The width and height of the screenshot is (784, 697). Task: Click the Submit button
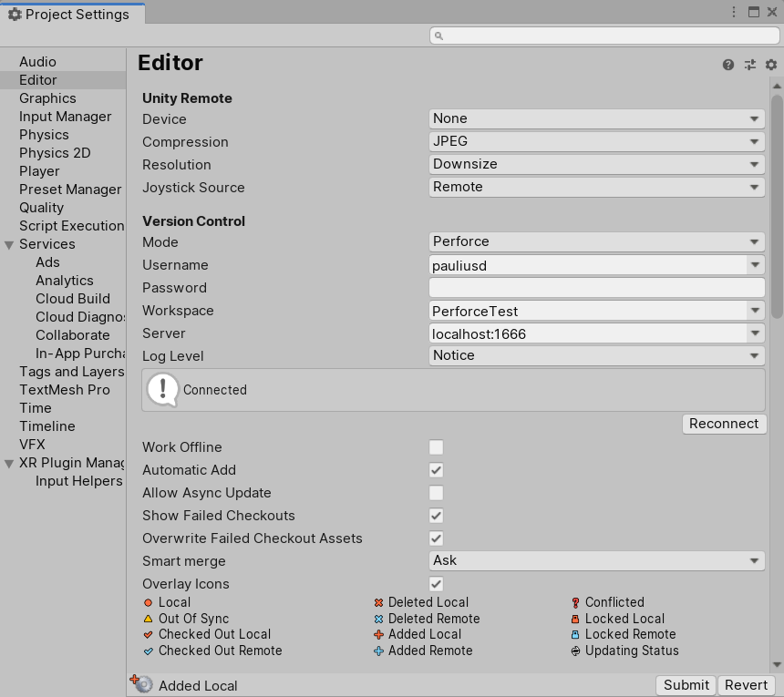[x=686, y=685]
